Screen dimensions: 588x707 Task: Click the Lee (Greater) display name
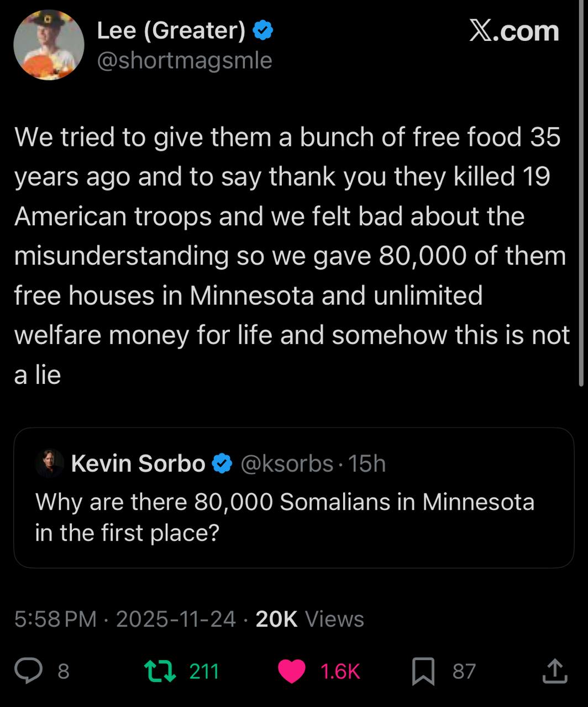point(171,31)
